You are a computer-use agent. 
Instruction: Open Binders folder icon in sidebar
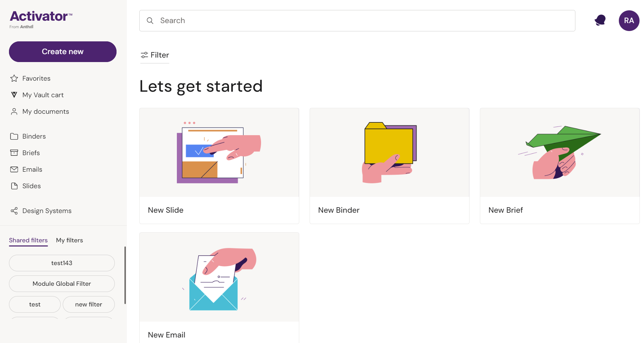(14, 136)
